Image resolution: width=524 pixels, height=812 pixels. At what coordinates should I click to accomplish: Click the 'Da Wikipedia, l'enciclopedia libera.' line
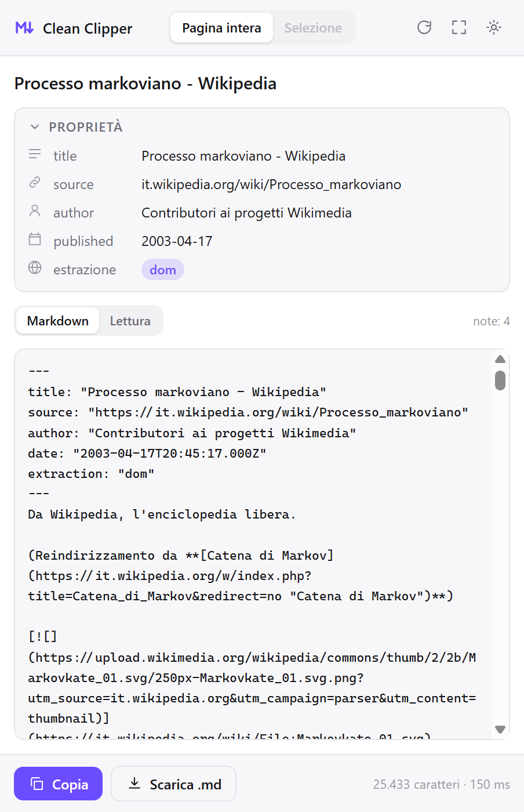click(162, 514)
